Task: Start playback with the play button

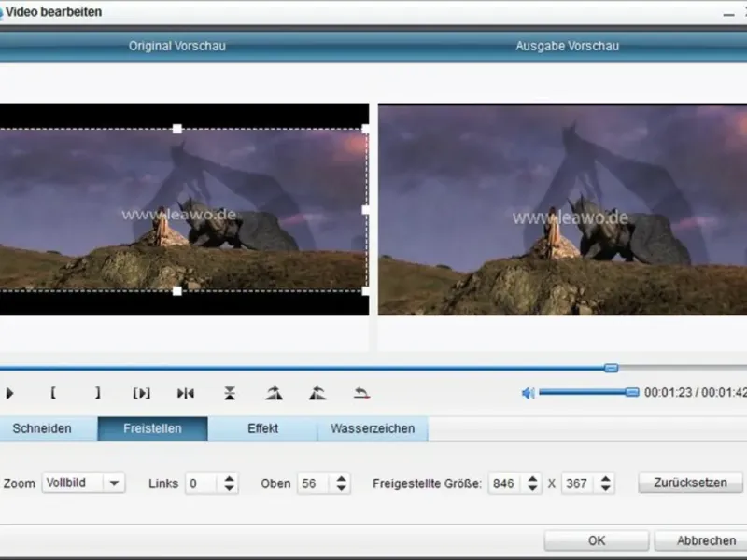Action: tap(9, 393)
